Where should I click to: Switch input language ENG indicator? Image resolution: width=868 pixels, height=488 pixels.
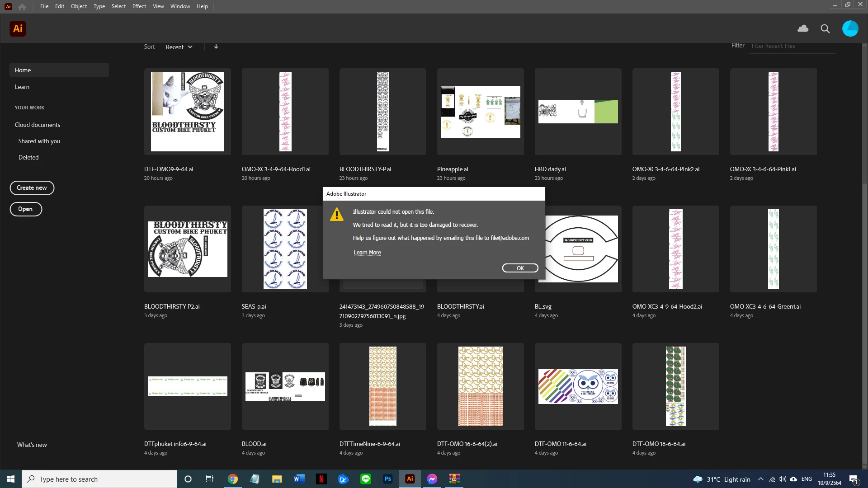(807, 479)
